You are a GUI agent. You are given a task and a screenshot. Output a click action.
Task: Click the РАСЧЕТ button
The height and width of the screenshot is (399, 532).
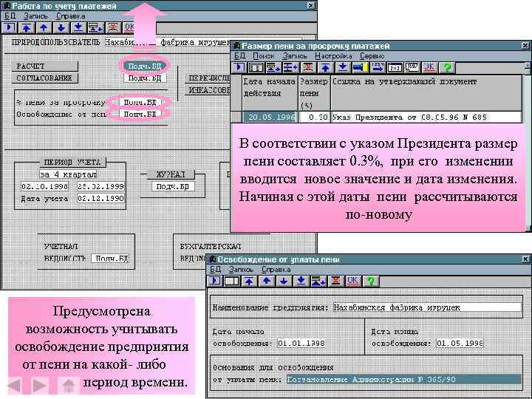click(45, 66)
